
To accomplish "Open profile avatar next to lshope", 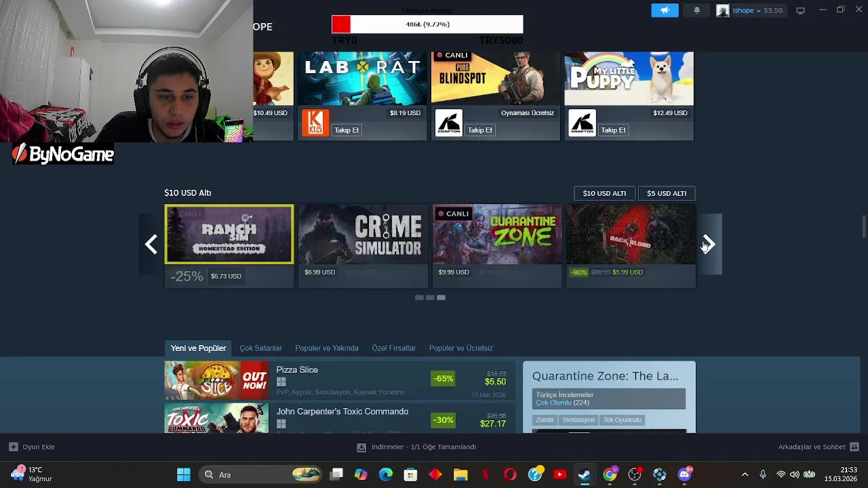I will 723,10.
